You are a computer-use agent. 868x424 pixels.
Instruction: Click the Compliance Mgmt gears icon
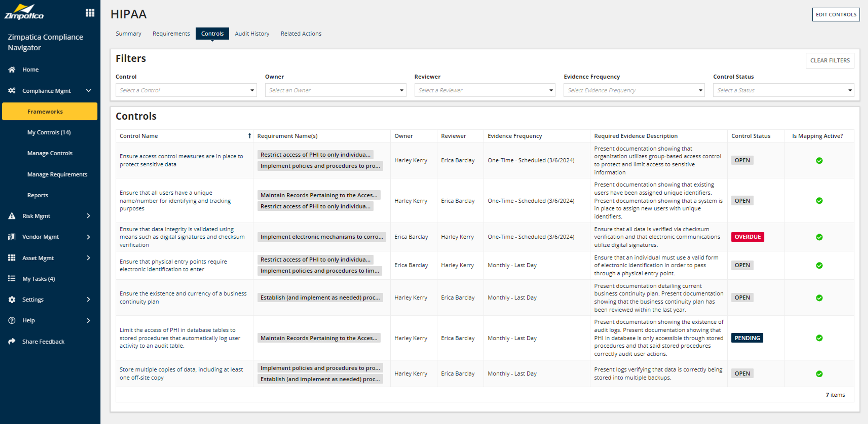12,90
